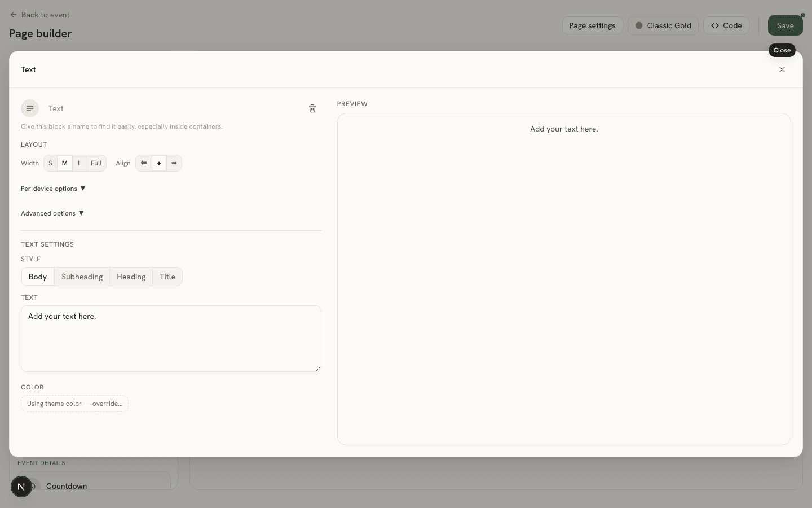Open the Code view button
Screen dimensions: 812x508
726,25
